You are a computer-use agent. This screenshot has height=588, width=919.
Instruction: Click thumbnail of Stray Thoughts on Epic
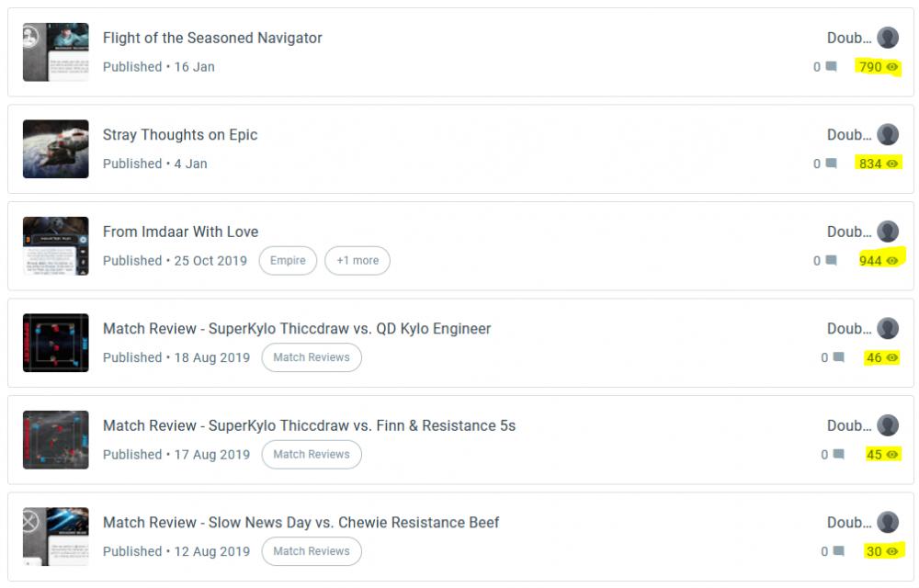click(x=56, y=149)
